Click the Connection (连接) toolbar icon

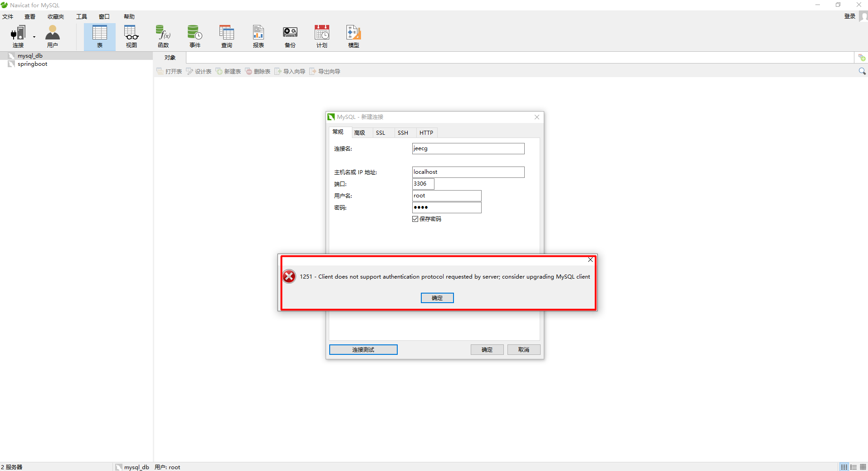point(18,36)
